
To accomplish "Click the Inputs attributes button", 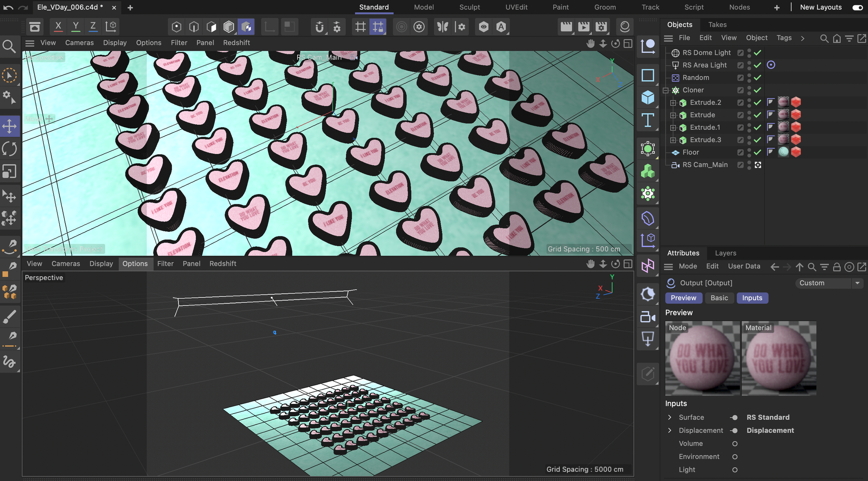I will click(x=752, y=298).
